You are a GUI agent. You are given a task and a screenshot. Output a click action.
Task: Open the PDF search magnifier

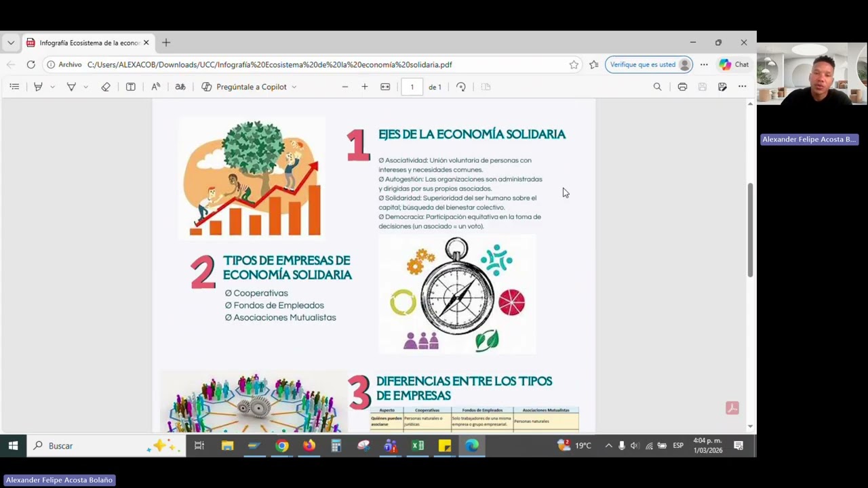coord(657,87)
